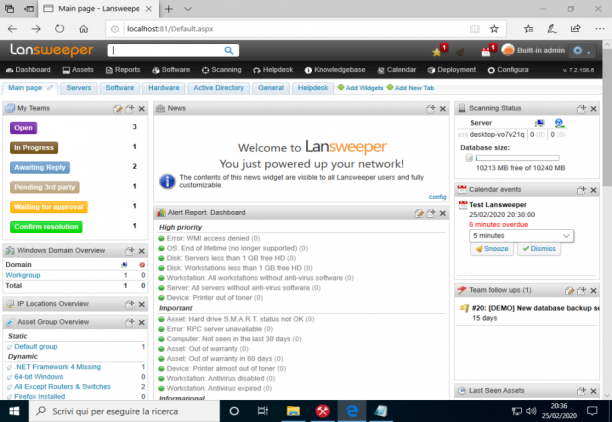Open the Deployment menu
612x422 pixels.
(452, 70)
